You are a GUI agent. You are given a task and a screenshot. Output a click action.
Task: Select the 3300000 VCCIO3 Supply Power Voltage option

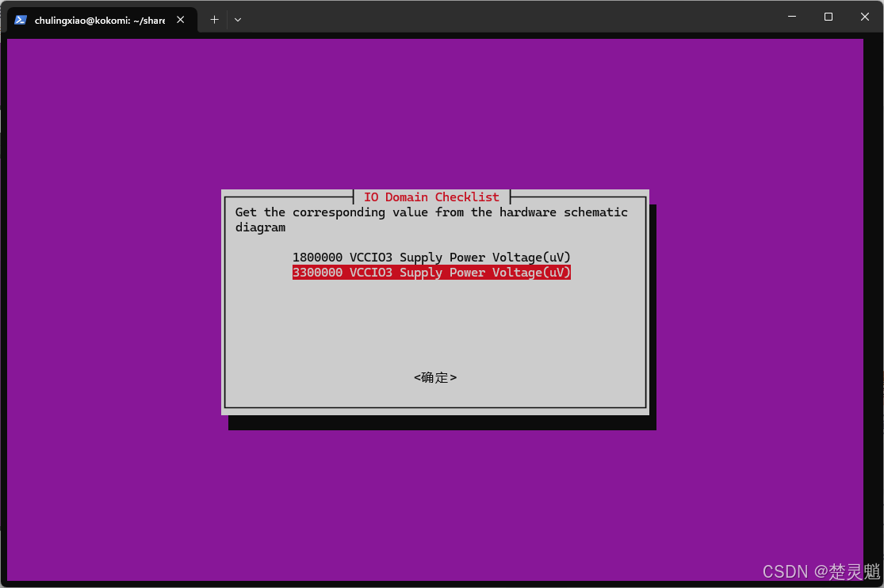431,273
